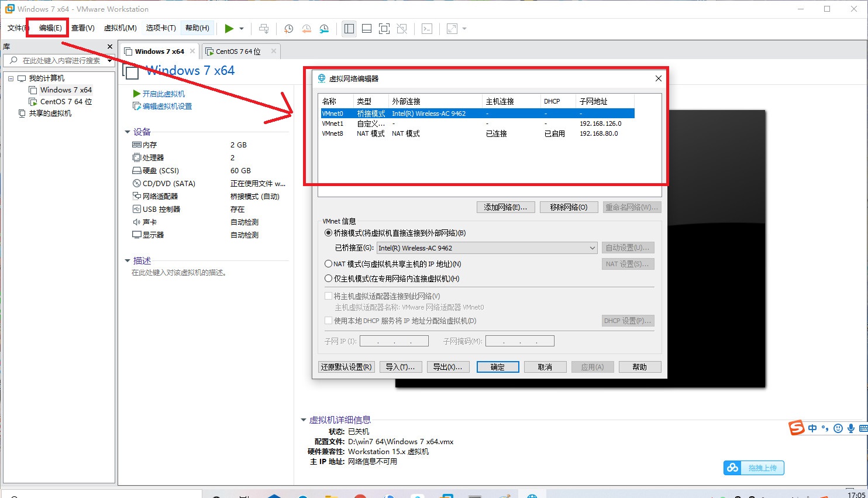Open the 虚拟机(M) menu
Viewport: 868px width, 498px height.
120,28
